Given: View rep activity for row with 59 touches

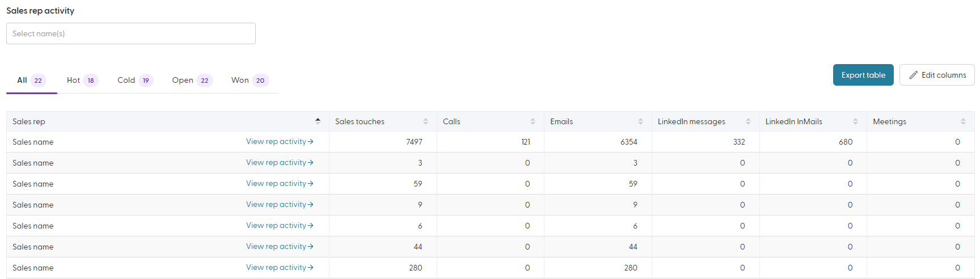Looking at the screenshot, I should click(x=280, y=184).
